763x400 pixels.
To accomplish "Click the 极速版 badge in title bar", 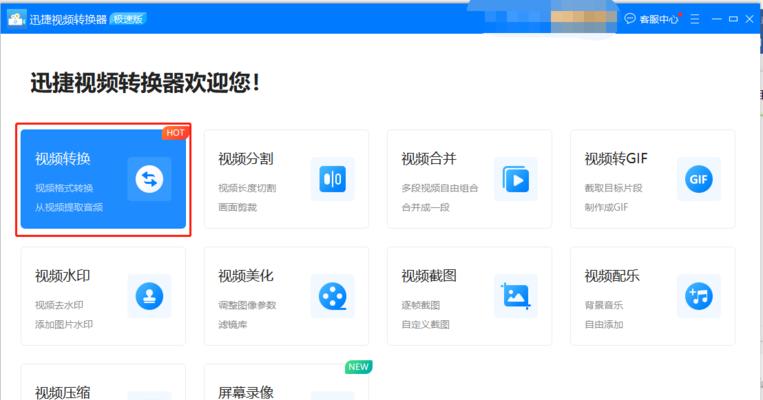I will click(128, 18).
